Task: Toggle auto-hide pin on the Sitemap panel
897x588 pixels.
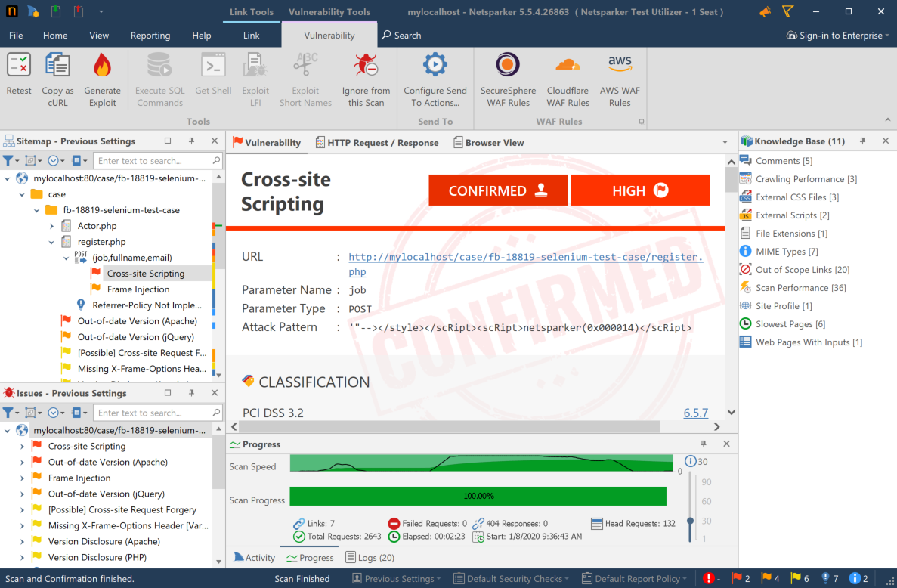Action: point(191,141)
